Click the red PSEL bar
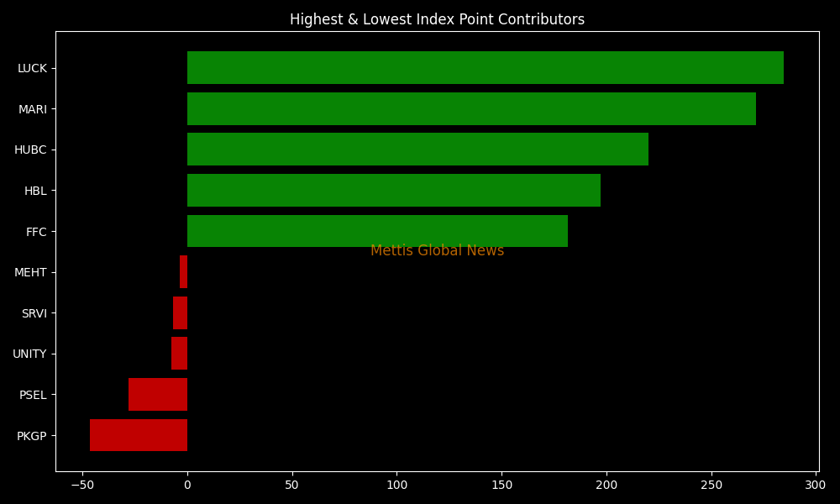840x504 pixels. tap(158, 394)
